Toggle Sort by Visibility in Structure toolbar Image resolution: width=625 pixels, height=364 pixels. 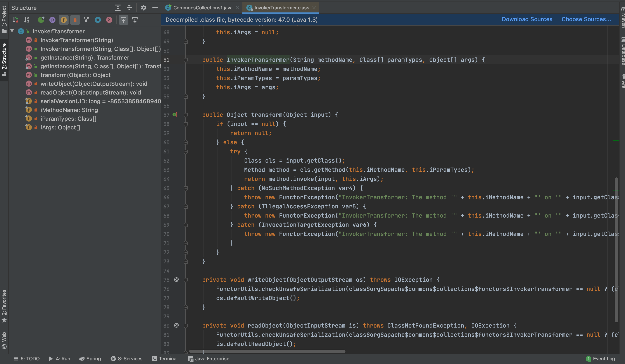pyautogui.click(x=16, y=20)
